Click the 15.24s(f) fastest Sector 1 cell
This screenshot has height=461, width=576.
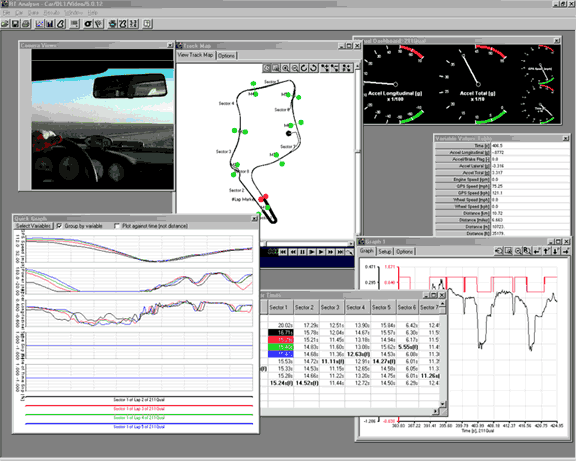pos(281,383)
